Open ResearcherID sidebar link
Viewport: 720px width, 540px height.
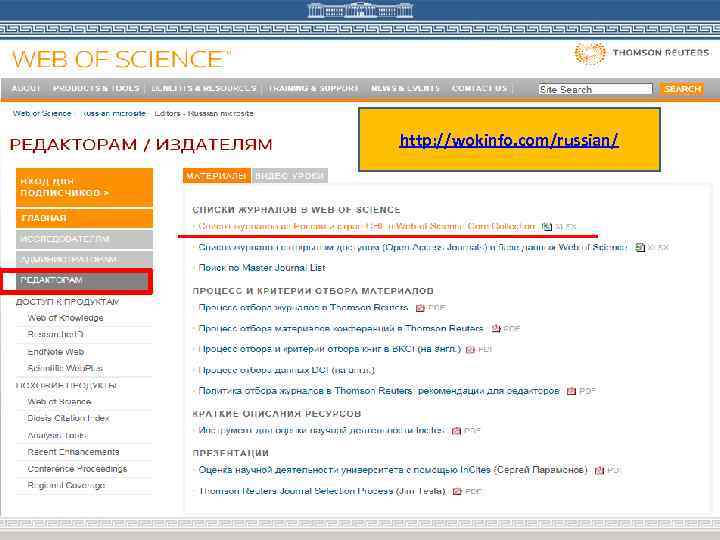55,335
